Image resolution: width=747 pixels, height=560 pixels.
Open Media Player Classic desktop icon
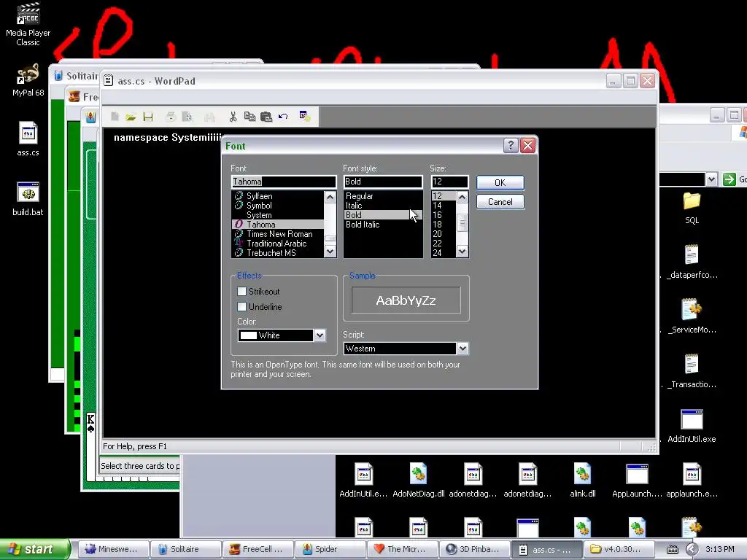coord(28,24)
